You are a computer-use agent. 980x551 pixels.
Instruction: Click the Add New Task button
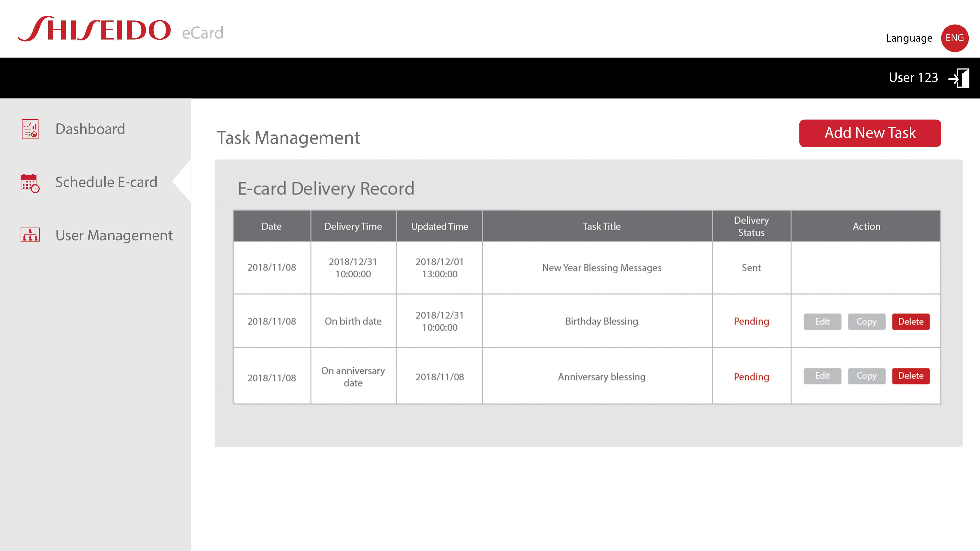(870, 133)
